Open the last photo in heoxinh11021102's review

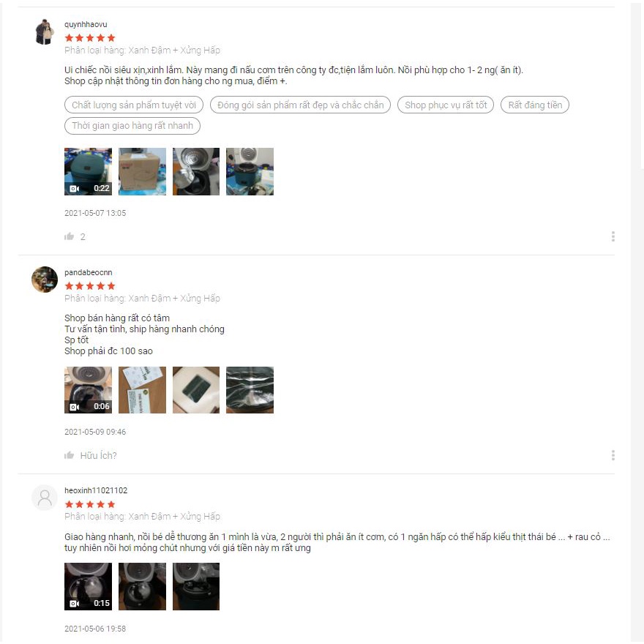tap(196, 586)
